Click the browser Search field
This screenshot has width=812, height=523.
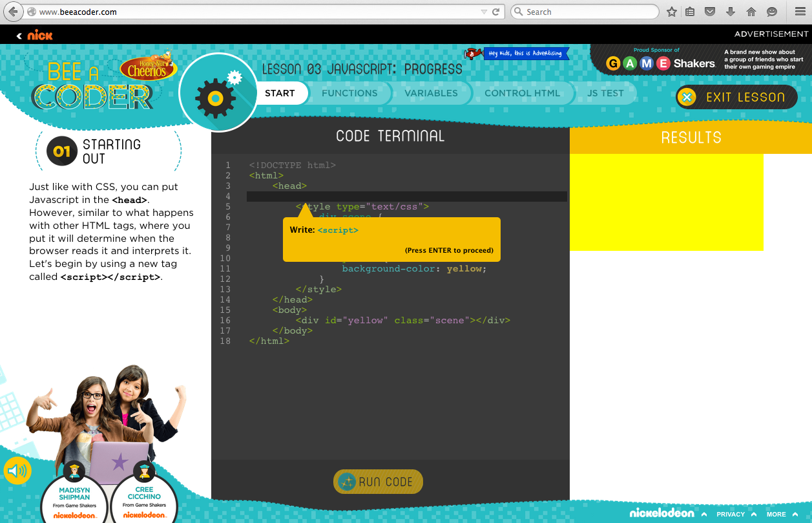(x=585, y=12)
